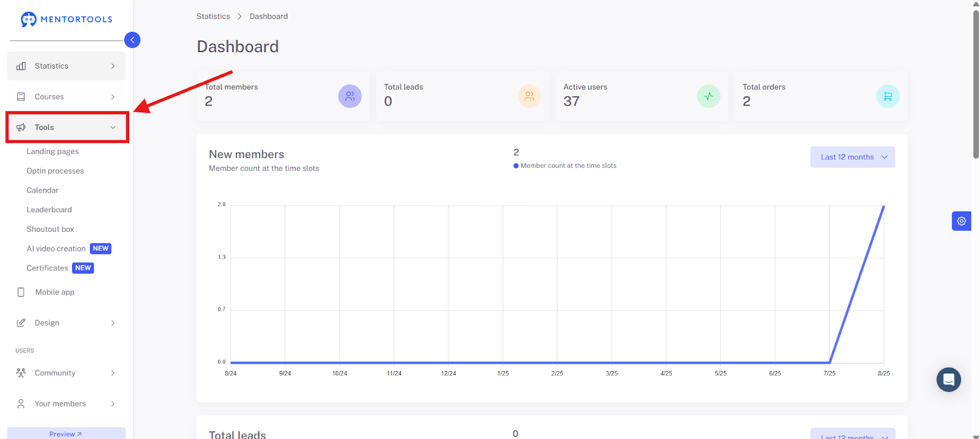
Task: Open the Last 12 months dropdown
Action: pyautogui.click(x=853, y=157)
